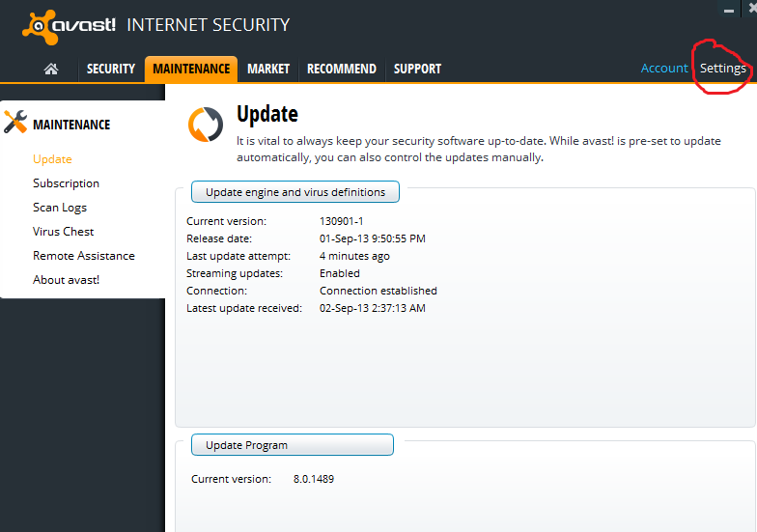Click the Update Program button
This screenshot has height=532, width=757.
tap(292, 445)
